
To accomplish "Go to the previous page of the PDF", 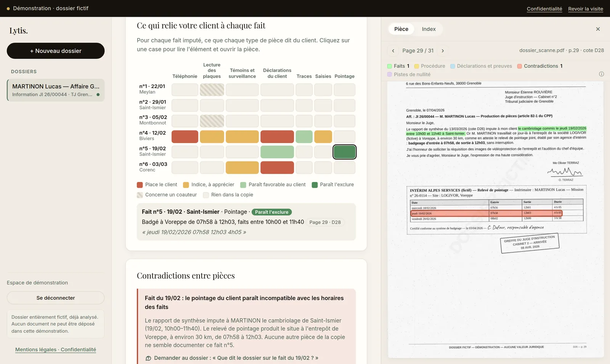I will coord(393,51).
